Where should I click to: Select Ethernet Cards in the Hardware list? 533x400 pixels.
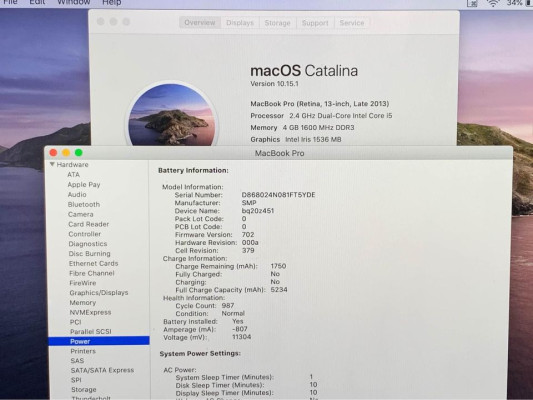(93, 263)
